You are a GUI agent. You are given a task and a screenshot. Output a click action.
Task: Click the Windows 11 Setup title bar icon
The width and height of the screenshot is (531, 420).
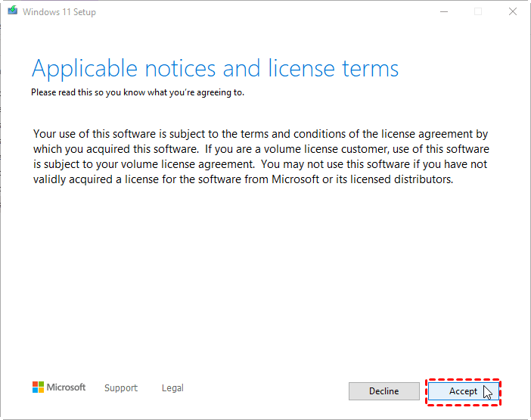click(11, 12)
